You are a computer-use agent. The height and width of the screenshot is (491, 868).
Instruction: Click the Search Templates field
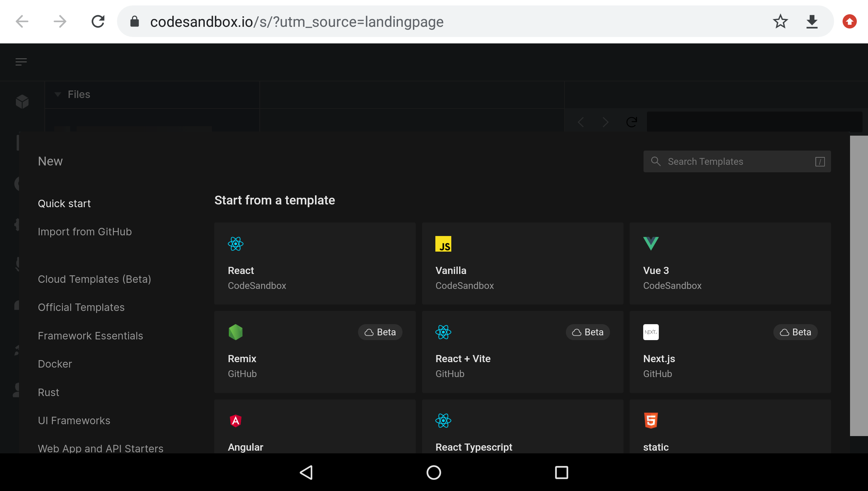pos(736,161)
